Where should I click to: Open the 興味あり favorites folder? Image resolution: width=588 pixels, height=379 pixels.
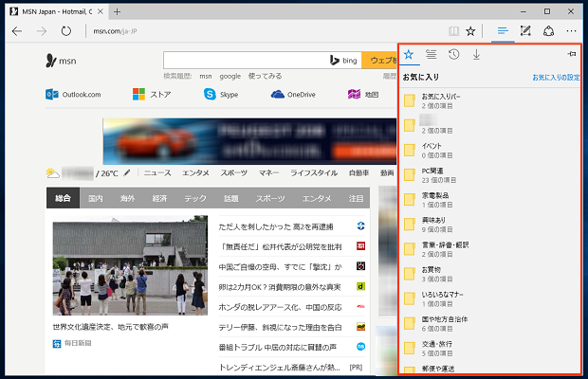point(489,225)
